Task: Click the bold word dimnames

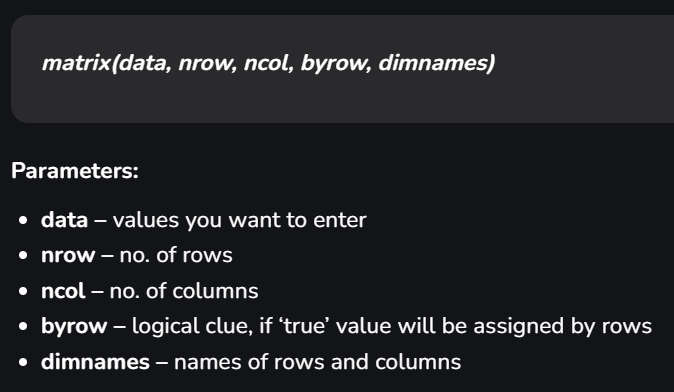Action: [x=95, y=362]
